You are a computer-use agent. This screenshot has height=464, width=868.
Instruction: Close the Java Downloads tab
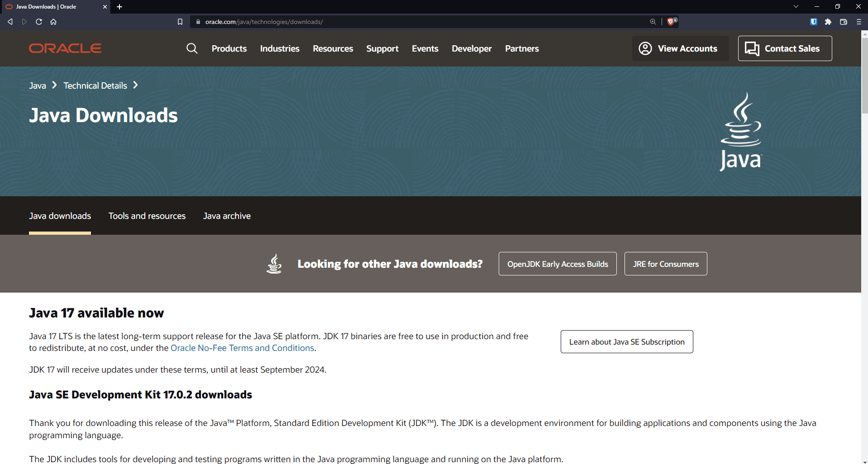(x=105, y=7)
